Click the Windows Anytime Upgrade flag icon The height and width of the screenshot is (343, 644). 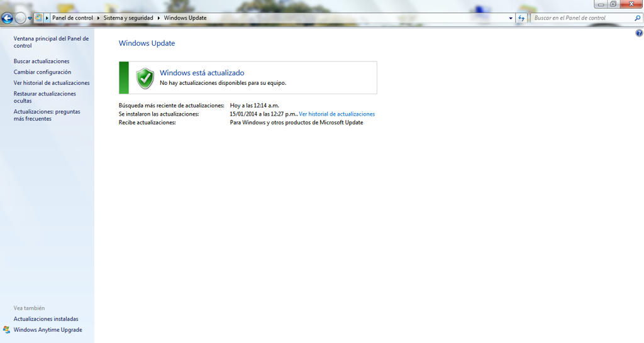[x=6, y=329]
